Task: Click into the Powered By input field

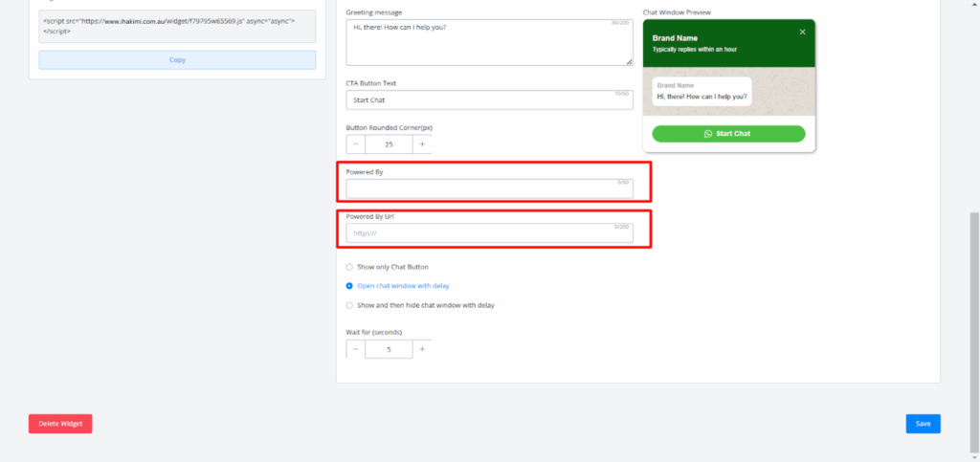Action: 488,189
